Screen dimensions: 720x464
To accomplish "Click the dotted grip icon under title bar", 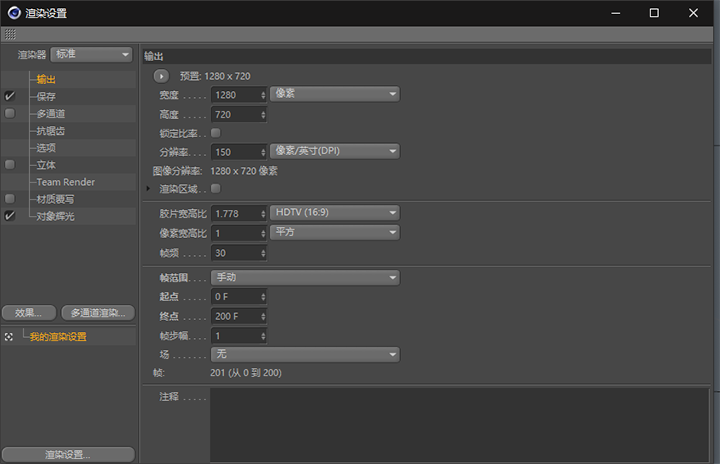I will pos(10,34).
